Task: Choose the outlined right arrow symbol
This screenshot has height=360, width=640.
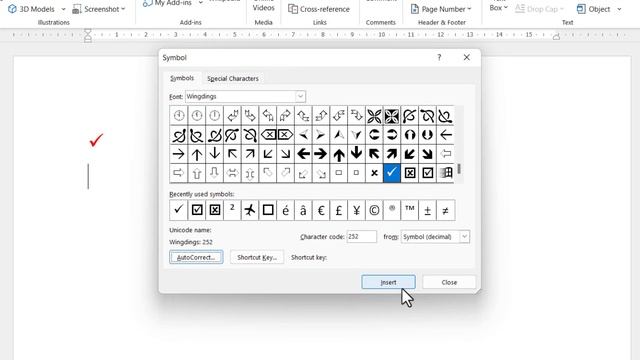Action: (179, 173)
